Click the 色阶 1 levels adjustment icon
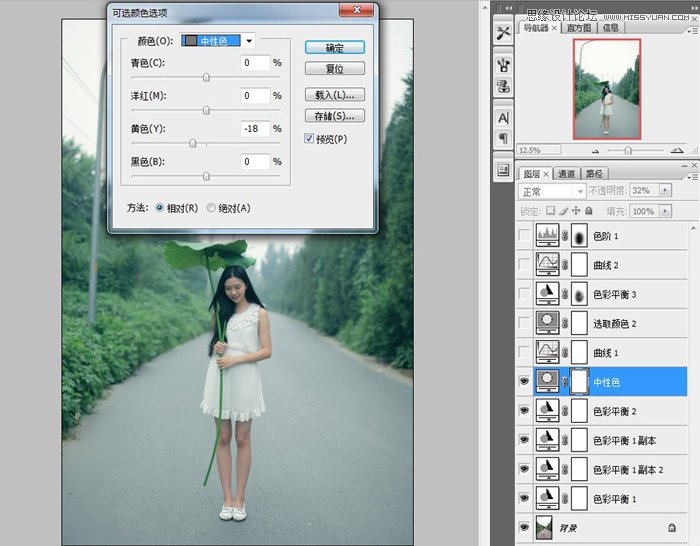The height and width of the screenshot is (546, 700). 547,235
